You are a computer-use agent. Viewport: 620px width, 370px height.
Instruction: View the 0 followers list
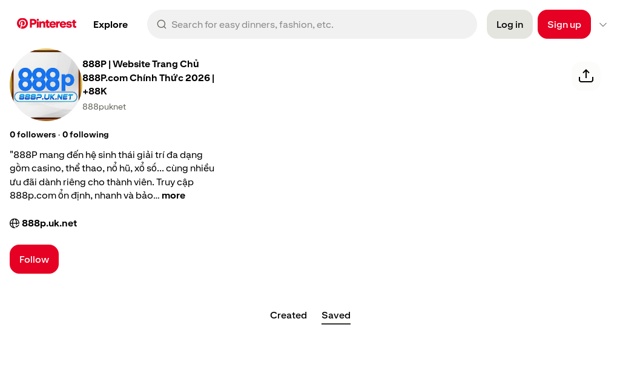33,134
